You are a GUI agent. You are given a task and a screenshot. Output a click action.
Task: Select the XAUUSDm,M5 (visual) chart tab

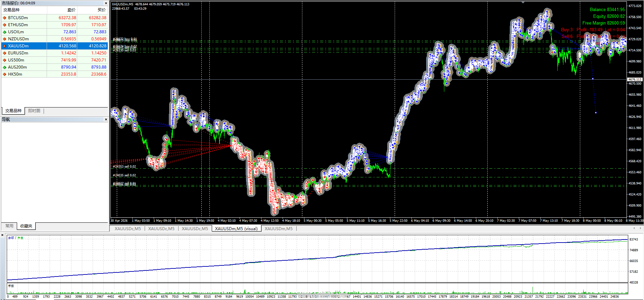point(237,229)
